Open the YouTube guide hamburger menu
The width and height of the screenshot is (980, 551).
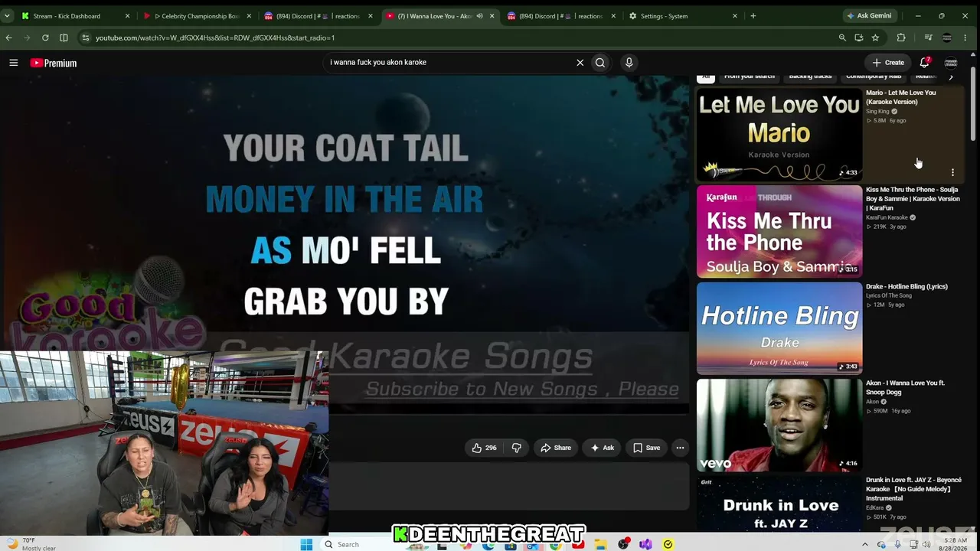point(14,63)
